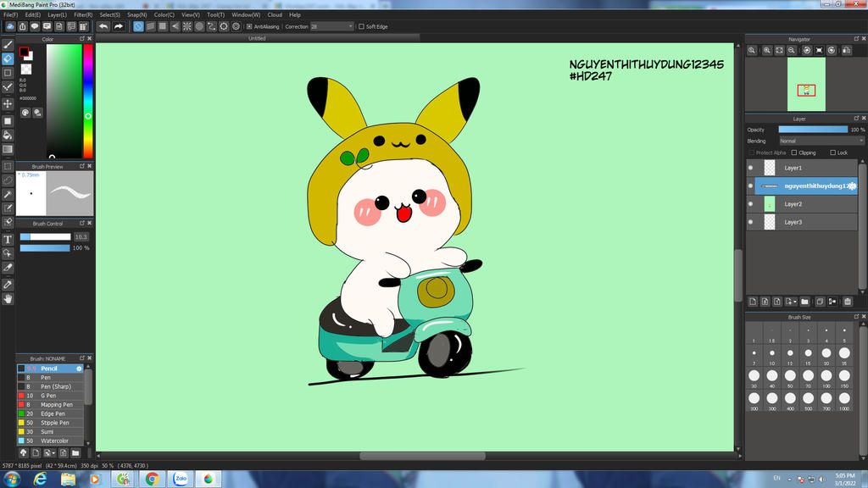The width and height of the screenshot is (868, 488).
Task: Choose the Bucket fill tool
Action: (x=8, y=135)
